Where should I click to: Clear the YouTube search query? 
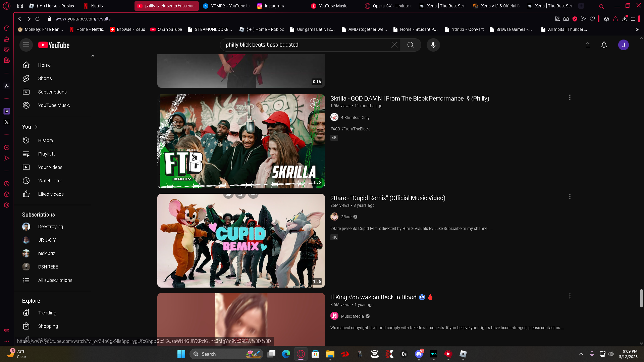click(x=394, y=45)
